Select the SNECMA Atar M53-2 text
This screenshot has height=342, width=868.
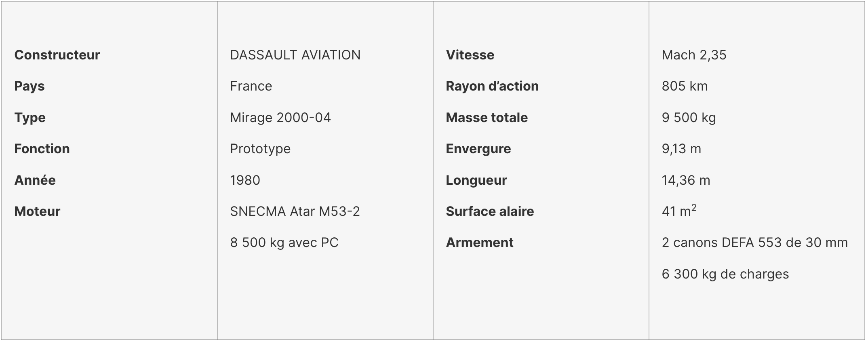[x=295, y=211]
